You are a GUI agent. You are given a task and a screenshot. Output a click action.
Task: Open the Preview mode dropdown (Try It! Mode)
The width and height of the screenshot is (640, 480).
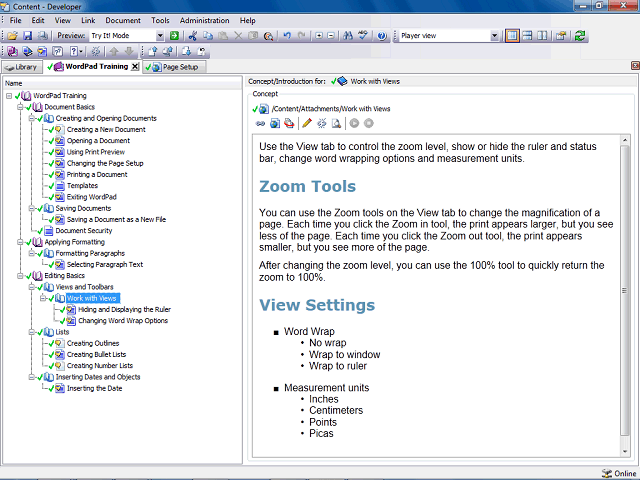click(x=160, y=36)
